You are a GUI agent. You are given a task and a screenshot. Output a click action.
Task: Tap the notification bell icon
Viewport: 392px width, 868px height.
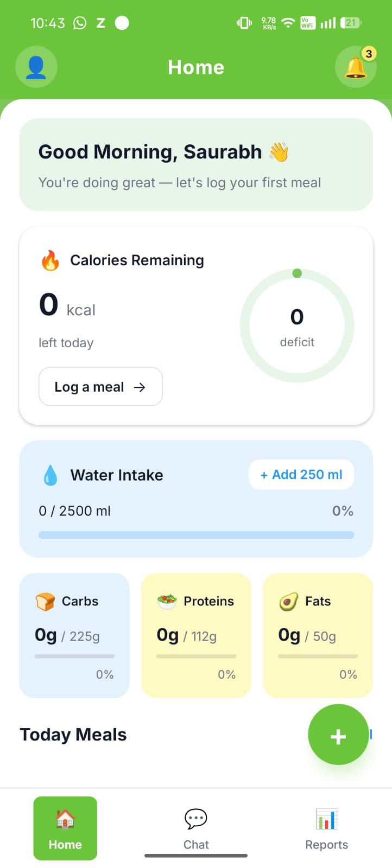(x=356, y=67)
